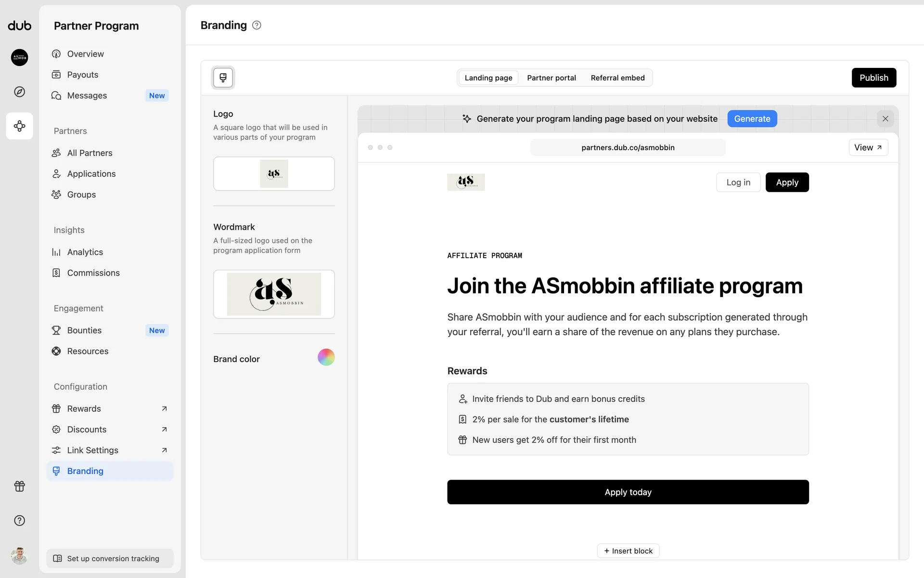Dismiss the Generate landing page banner

(x=885, y=118)
